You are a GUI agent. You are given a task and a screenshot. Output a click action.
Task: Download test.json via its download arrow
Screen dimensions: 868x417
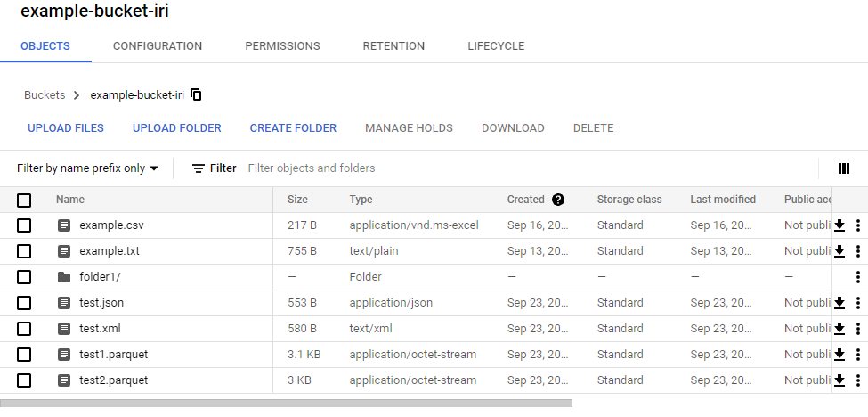click(x=840, y=302)
